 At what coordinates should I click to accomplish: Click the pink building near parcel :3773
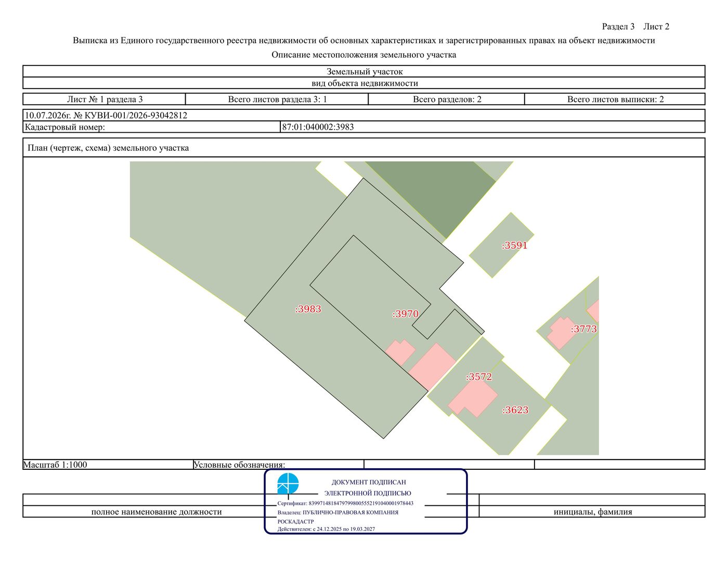561,333
